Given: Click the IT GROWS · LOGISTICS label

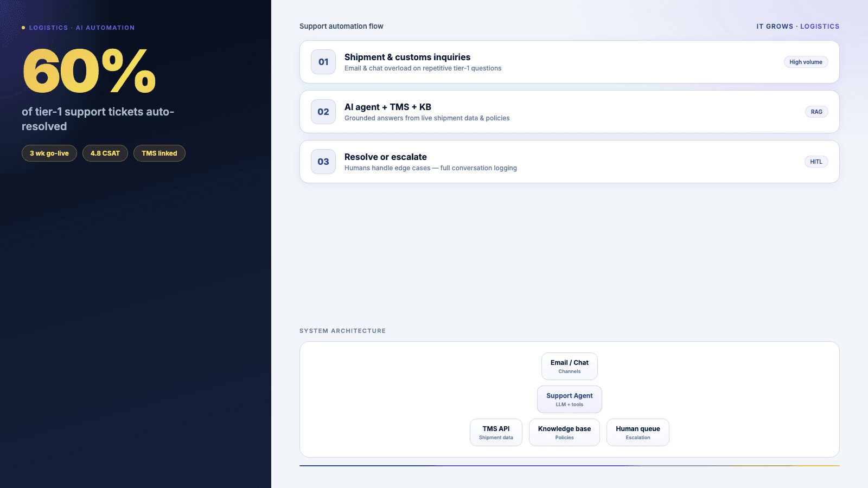Looking at the screenshot, I should (798, 26).
